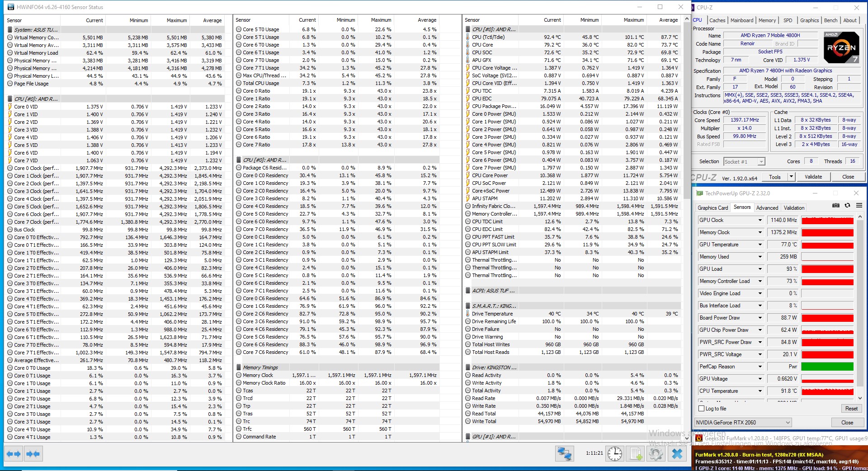Click the GPU [#1]: AMD R... section icon
This screenshot has width=868, height=471.
(468, 437)
